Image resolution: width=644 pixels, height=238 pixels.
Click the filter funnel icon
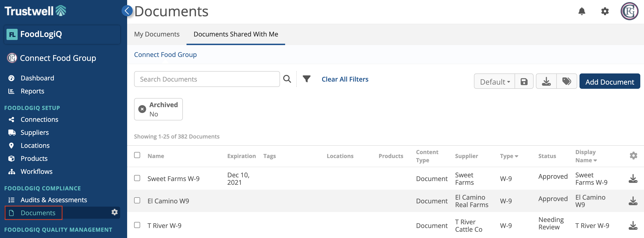pos(306,79)
